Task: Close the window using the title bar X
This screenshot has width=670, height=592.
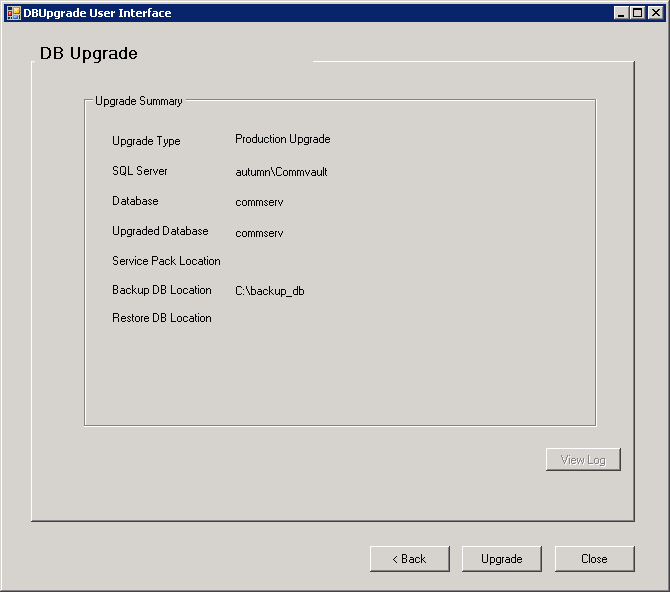Action: 655,13
